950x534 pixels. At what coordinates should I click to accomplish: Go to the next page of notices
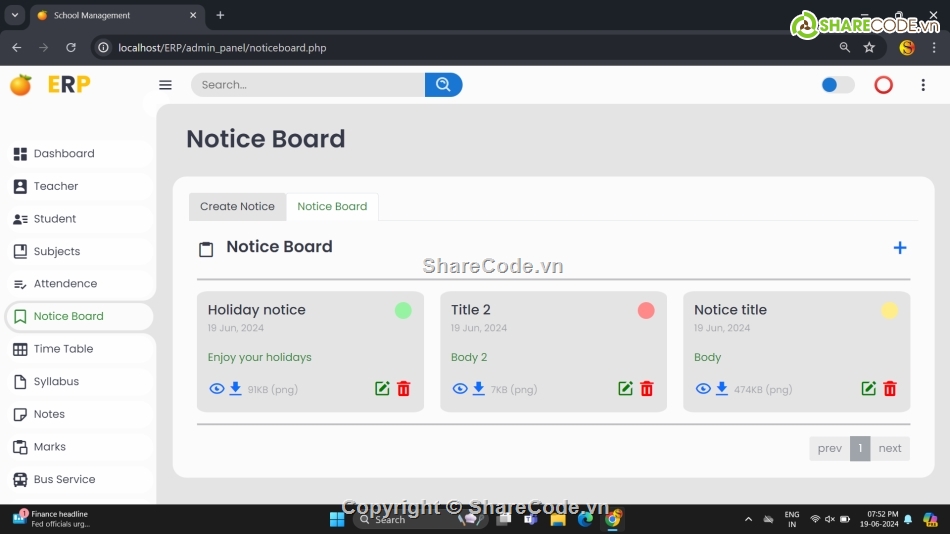coord(889,448)
